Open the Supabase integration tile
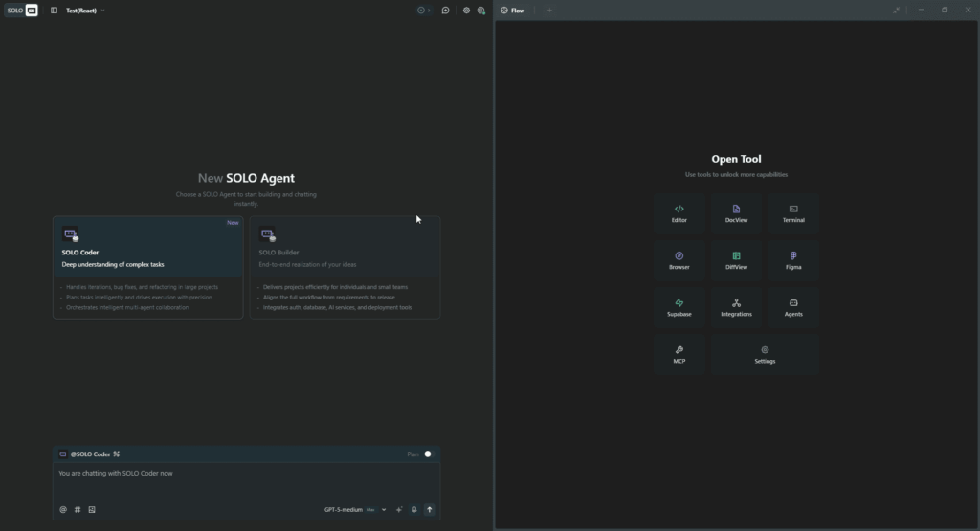Viewport: 980px width, 531px height. point(679,307)
